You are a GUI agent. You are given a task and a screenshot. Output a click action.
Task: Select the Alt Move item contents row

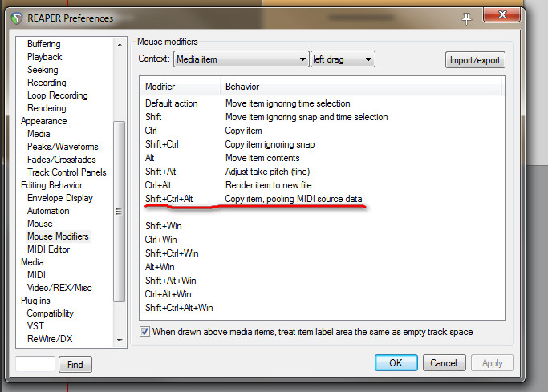point(322,158)
